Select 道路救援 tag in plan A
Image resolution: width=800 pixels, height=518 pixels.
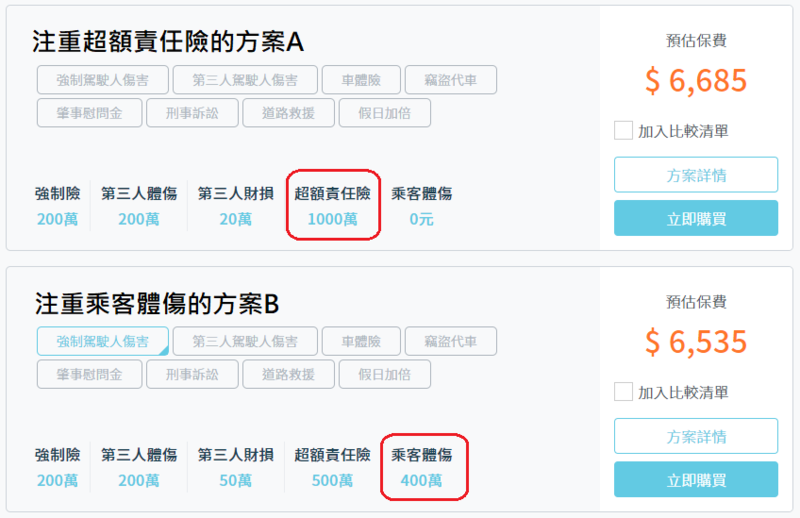point(288,113)
